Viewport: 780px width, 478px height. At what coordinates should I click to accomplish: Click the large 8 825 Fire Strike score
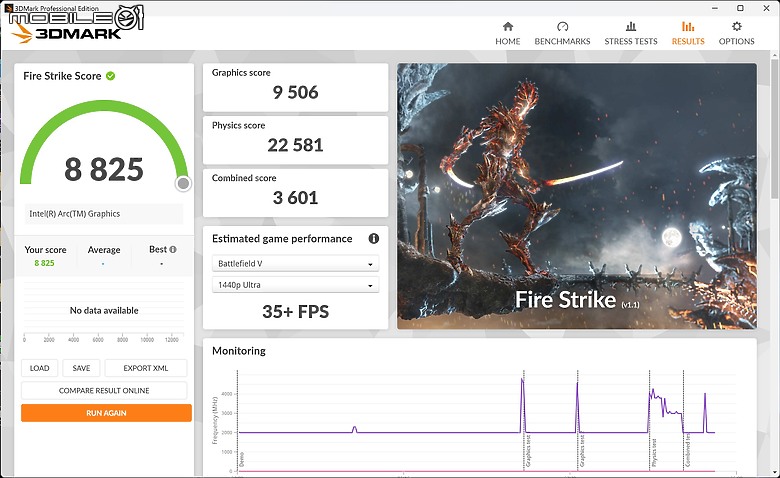(x=104, y=170)
